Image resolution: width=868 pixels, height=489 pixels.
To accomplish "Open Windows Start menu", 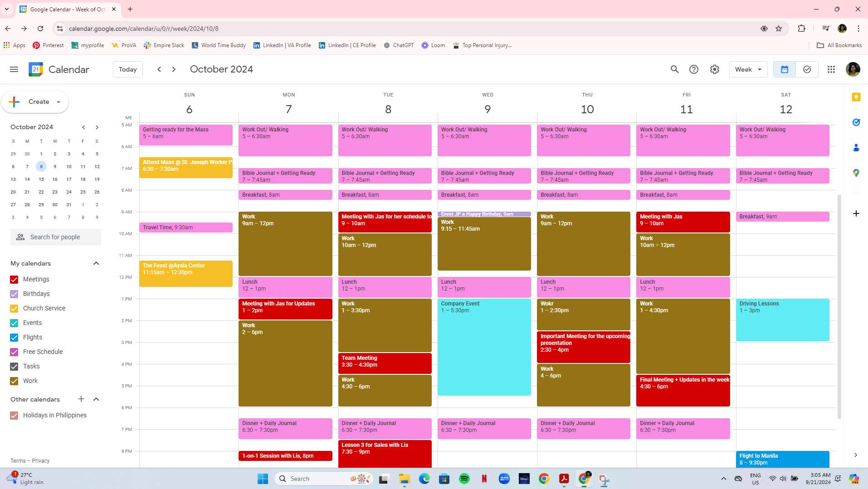I will [263, 479].
